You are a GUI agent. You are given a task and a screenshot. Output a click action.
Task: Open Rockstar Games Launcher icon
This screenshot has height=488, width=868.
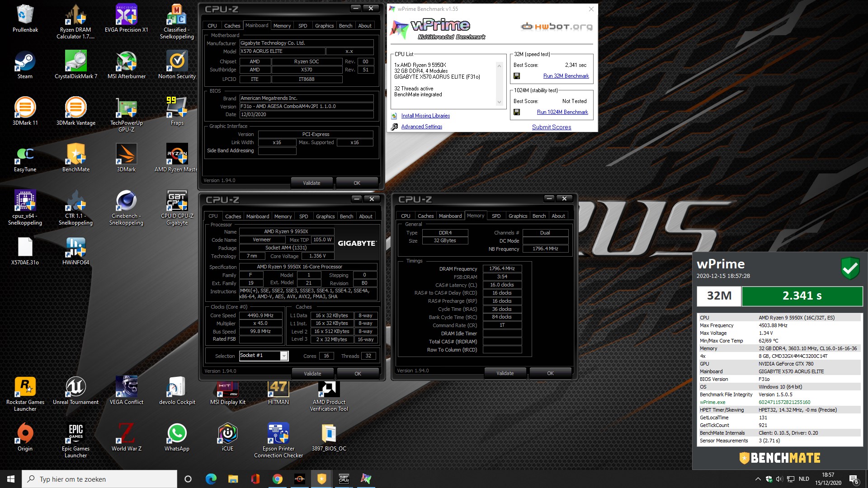click(25, 394)
